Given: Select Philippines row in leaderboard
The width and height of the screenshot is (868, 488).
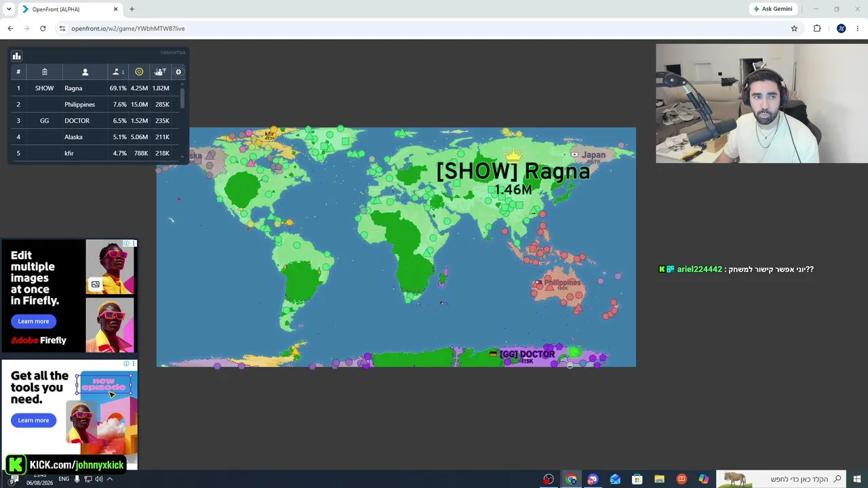Looking at the screenshot, I should point(96,104).
